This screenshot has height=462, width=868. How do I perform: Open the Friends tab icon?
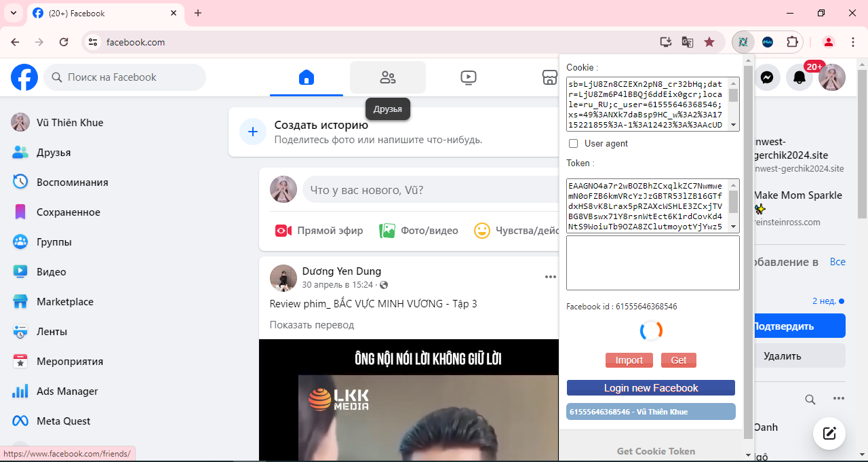387,77
